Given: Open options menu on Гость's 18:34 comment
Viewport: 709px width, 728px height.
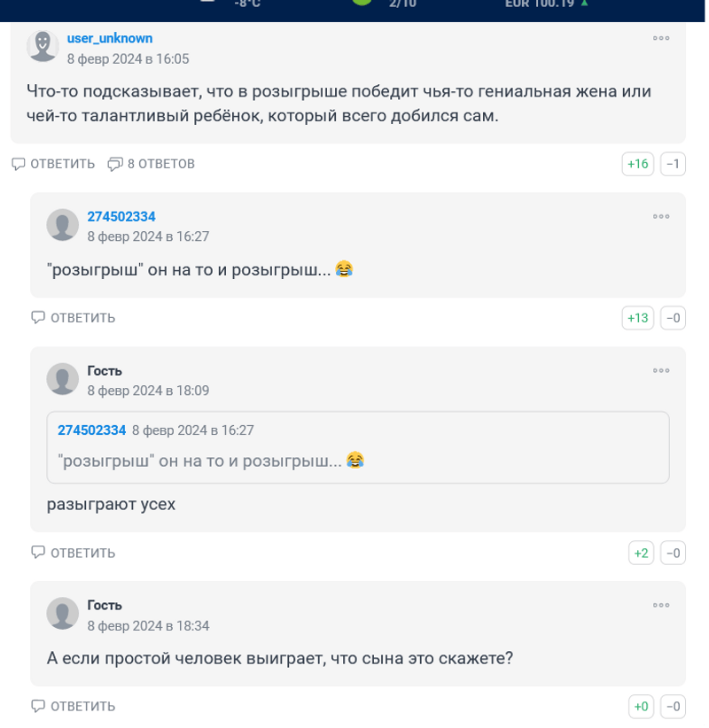Looking at the screenshot, I should (x=661, y=605).
